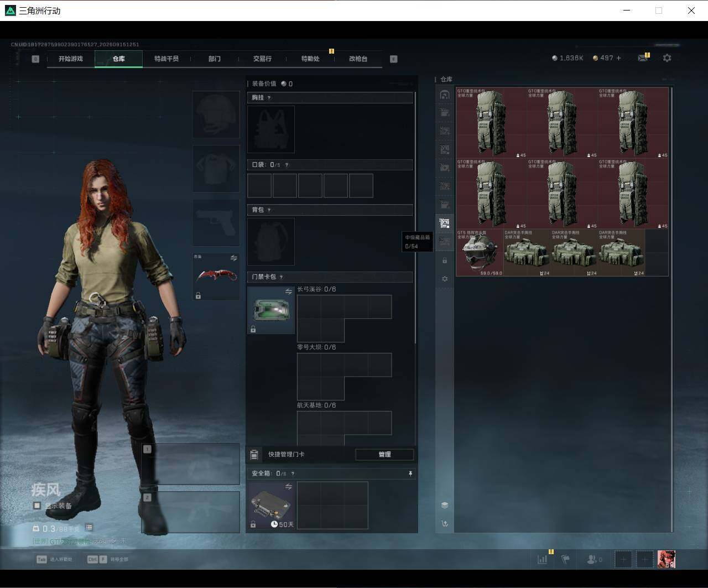Select the empty pistol slot
The image size is (708, 588).
pyautogui.click(x=216, y=222)
